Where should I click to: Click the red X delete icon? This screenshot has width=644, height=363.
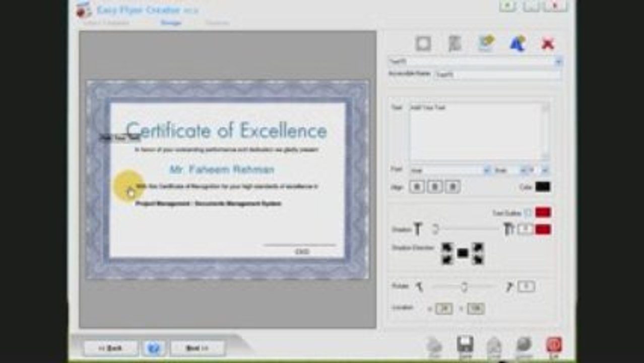[x=548, y=44]
